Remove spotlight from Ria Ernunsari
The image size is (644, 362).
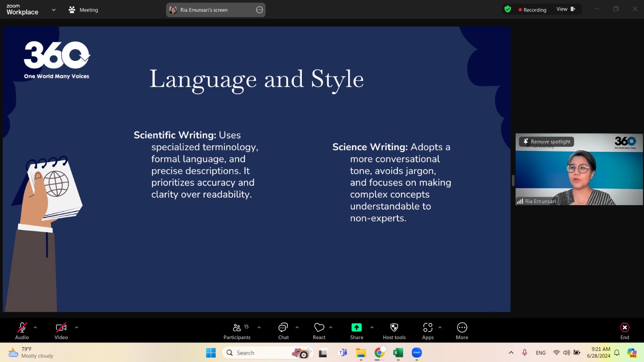tap(547, 142)
